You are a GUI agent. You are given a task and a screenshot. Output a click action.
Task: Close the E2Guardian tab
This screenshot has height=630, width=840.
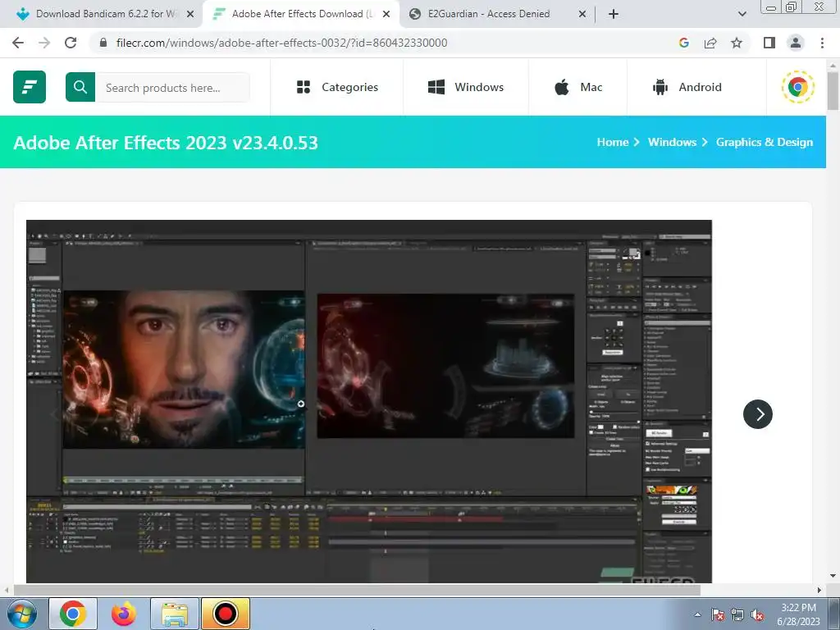(x=582, y=15)
